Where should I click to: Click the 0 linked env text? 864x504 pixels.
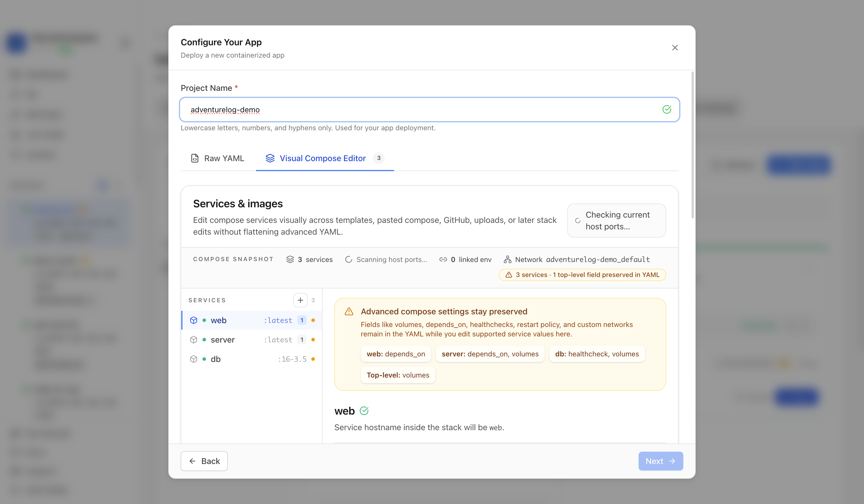(x=471, y=259)
